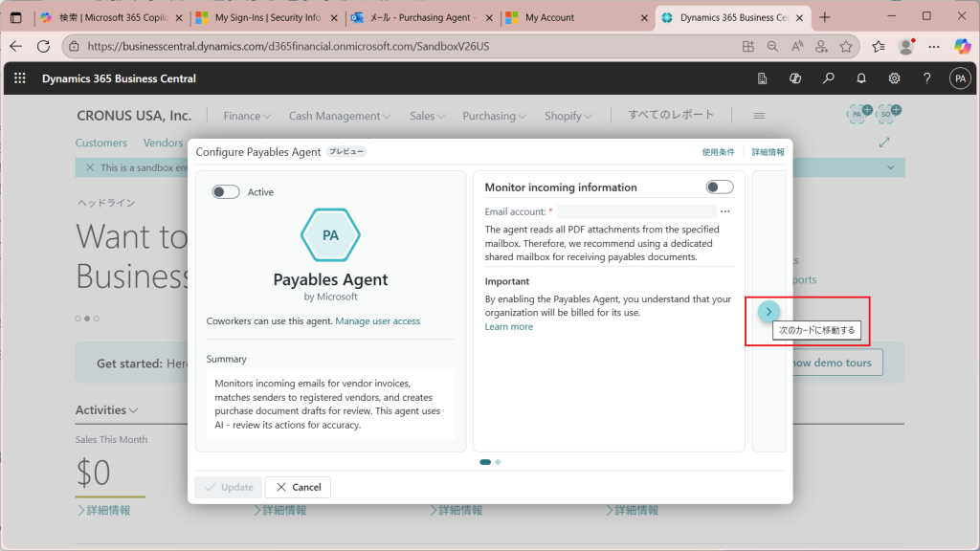
Task: Open the Manage user access link
Action: [377, 321]
